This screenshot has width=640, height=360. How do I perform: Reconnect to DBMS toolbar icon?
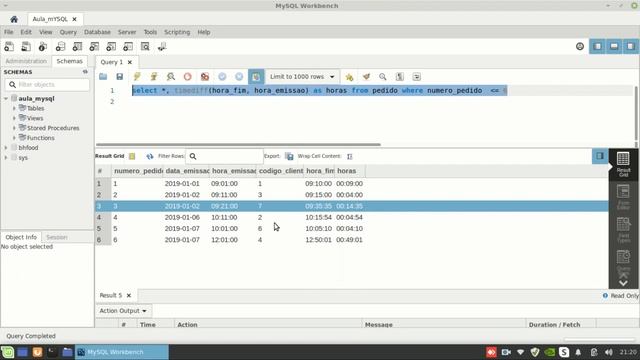[162, 47]
